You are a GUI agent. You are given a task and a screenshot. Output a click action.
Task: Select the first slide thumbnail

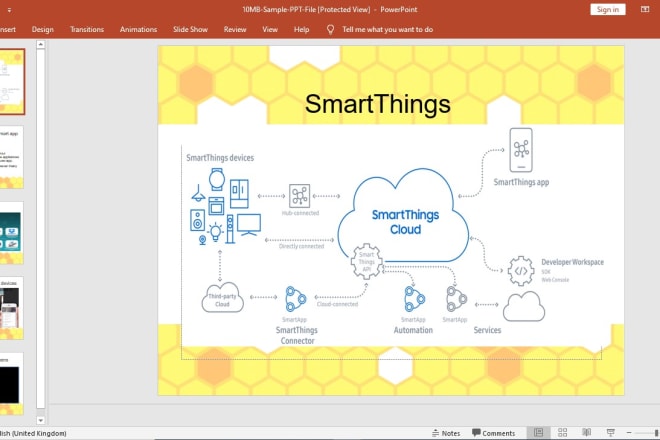(12, 81)
